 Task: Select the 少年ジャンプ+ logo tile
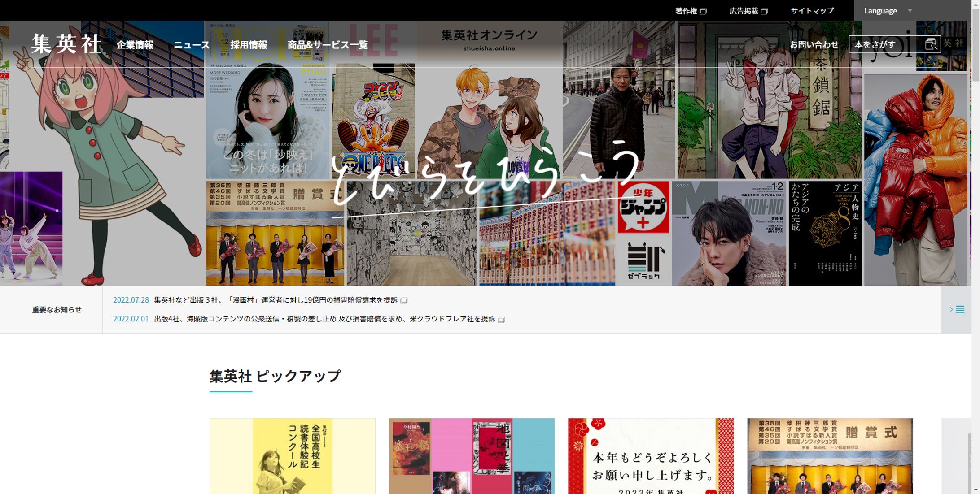[643, 208]
